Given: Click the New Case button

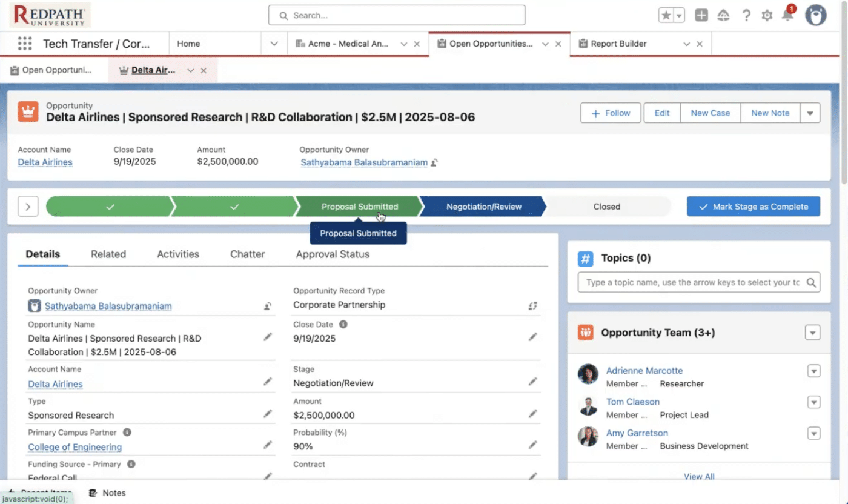Looking at the screenshot, I should click(x=711, y=113).
